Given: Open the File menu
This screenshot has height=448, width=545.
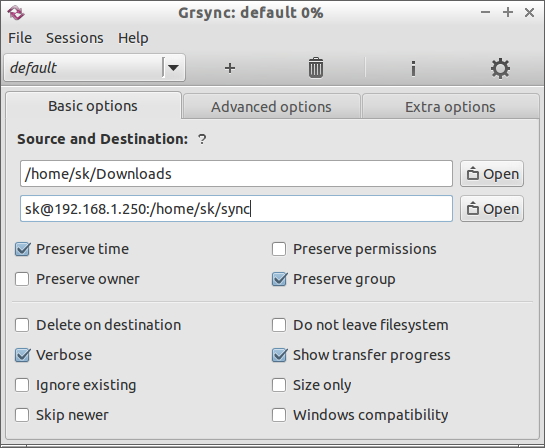Looking at the screenshot, I should [x=20, y=38].
